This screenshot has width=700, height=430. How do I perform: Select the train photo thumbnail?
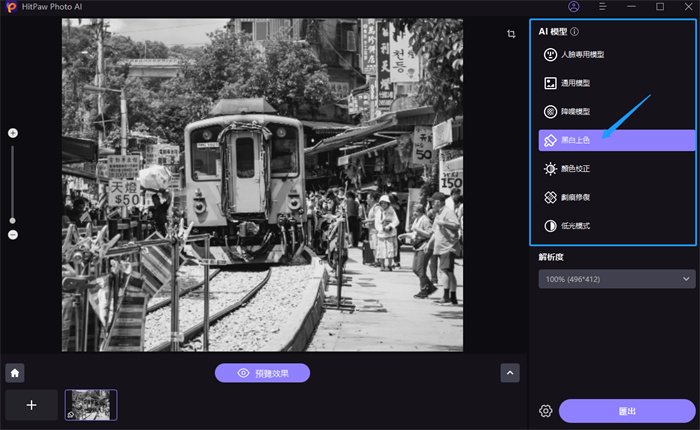point(91,405)
